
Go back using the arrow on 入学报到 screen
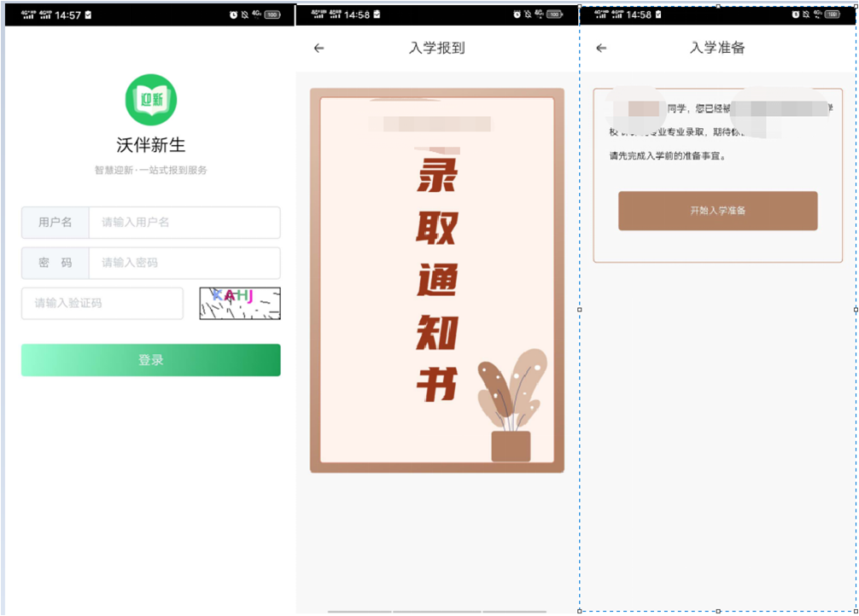click(x=319, y=49)
